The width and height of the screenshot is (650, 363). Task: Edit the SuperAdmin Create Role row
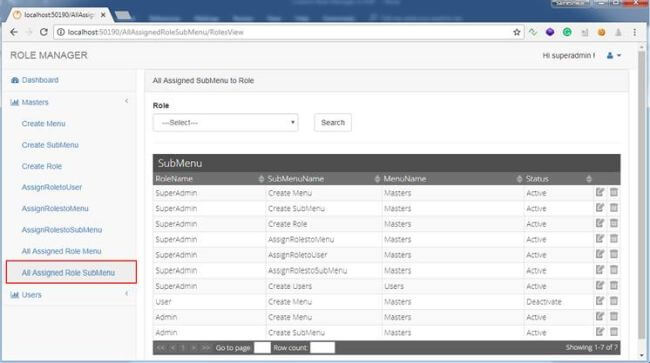[599, 223]
